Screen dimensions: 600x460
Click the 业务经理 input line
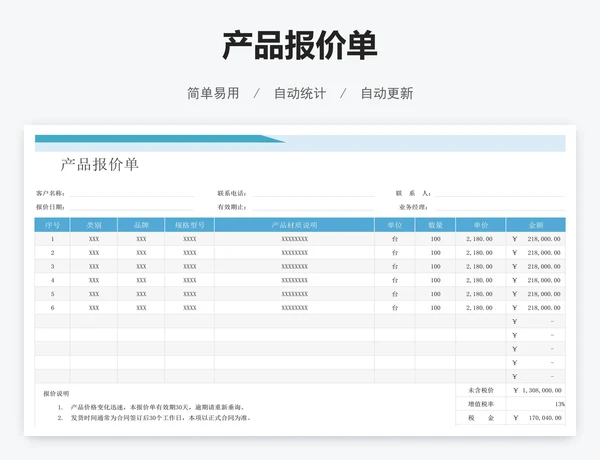click(501, 207)
